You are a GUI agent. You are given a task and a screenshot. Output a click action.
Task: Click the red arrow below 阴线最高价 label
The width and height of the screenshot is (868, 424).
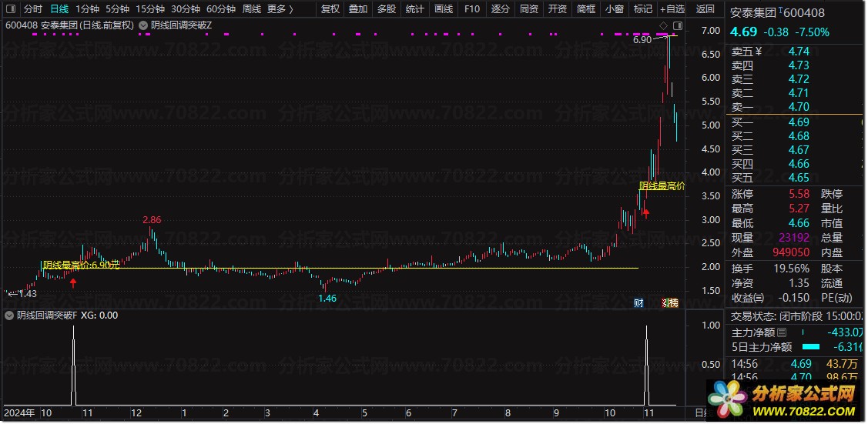tap(646, 212)
